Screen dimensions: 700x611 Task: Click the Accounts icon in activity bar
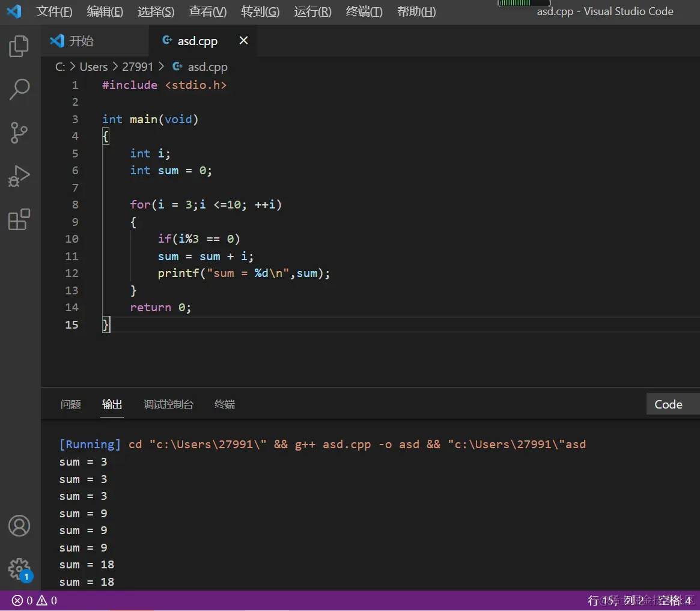(19, 526)
